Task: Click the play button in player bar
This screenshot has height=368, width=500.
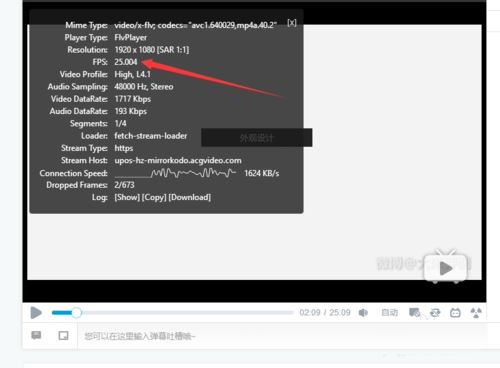Action: point(36,313)
